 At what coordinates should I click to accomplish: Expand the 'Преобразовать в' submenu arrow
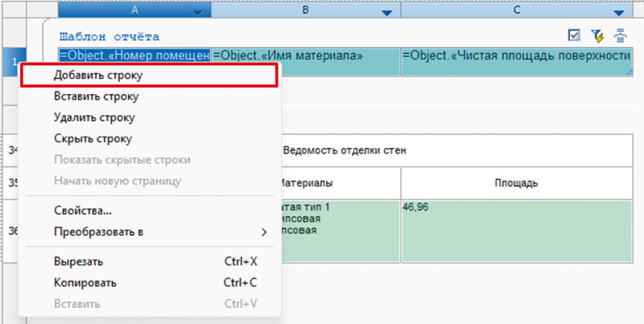point(264,232)
